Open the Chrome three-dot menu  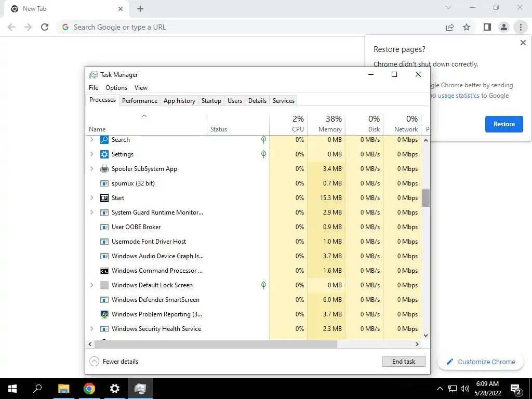coord(521,27)
